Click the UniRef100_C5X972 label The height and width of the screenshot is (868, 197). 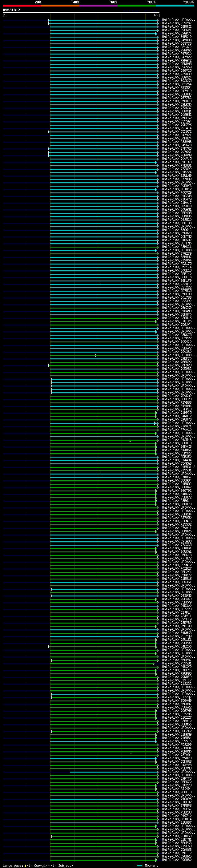pyautogui.click(x=176, y=131)
